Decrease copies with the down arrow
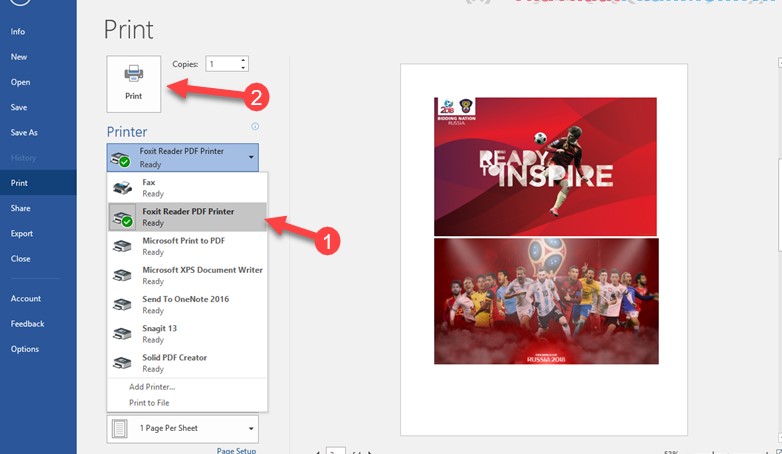 point(243,68)
